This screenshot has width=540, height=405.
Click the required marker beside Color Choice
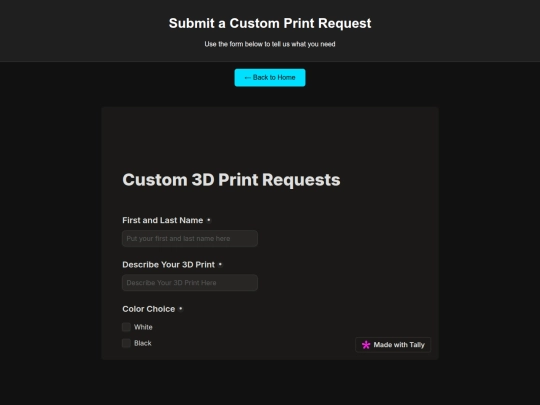pos(181,309)
